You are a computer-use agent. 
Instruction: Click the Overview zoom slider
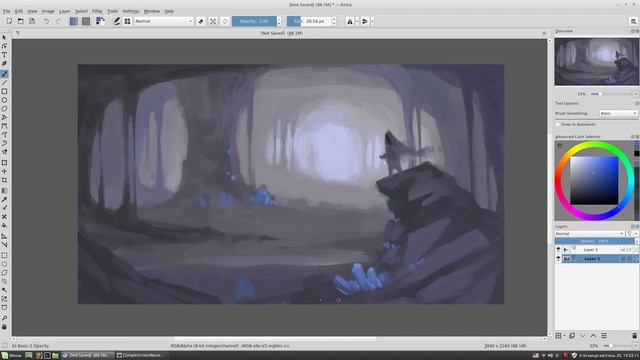pos(611,94)
